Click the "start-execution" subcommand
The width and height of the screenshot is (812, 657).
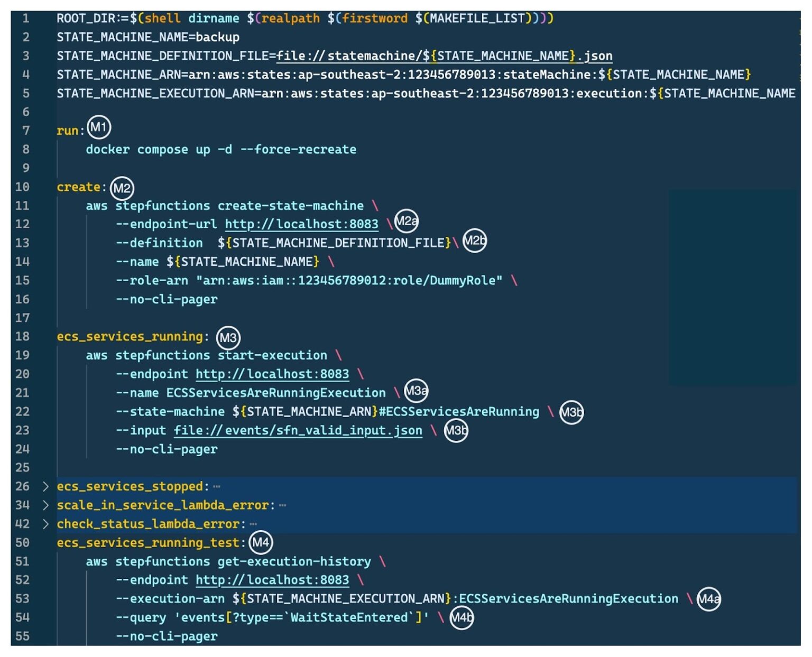click(x=272, y=356)
